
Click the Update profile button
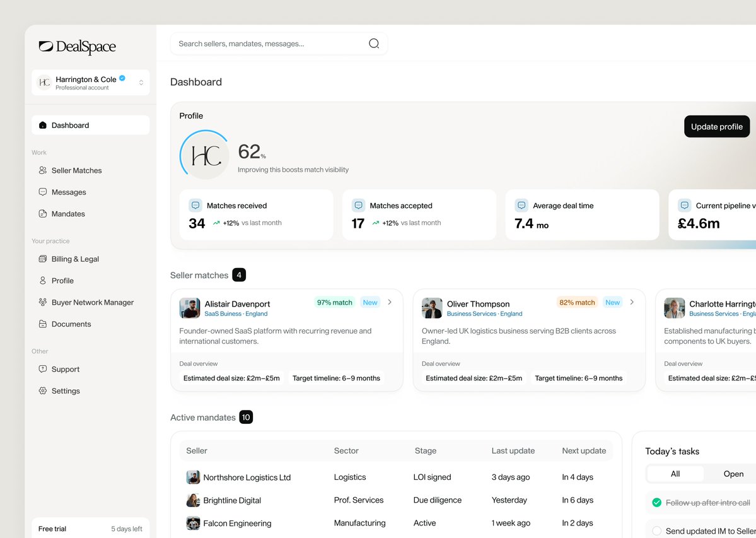[717, 126]
